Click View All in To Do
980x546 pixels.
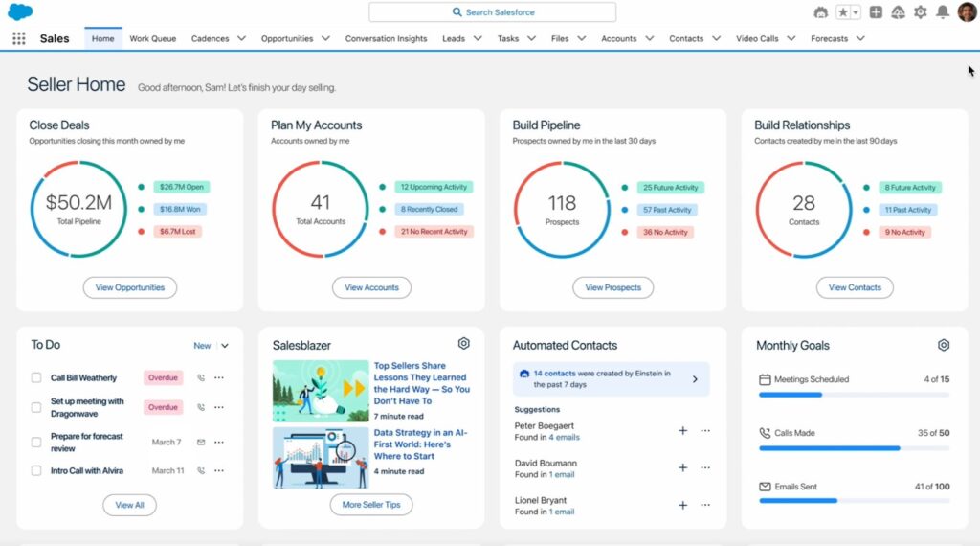coord(129,506)
